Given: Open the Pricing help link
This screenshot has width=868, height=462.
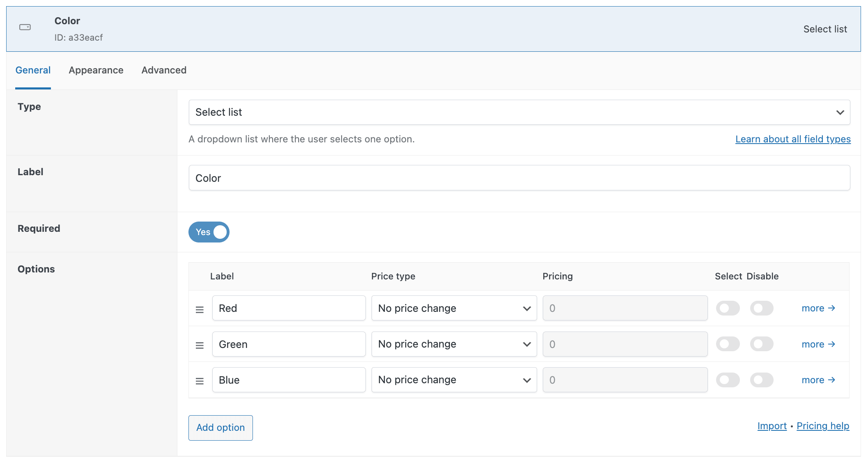Looking at the screenshot, I should click(x=823, y=426).
